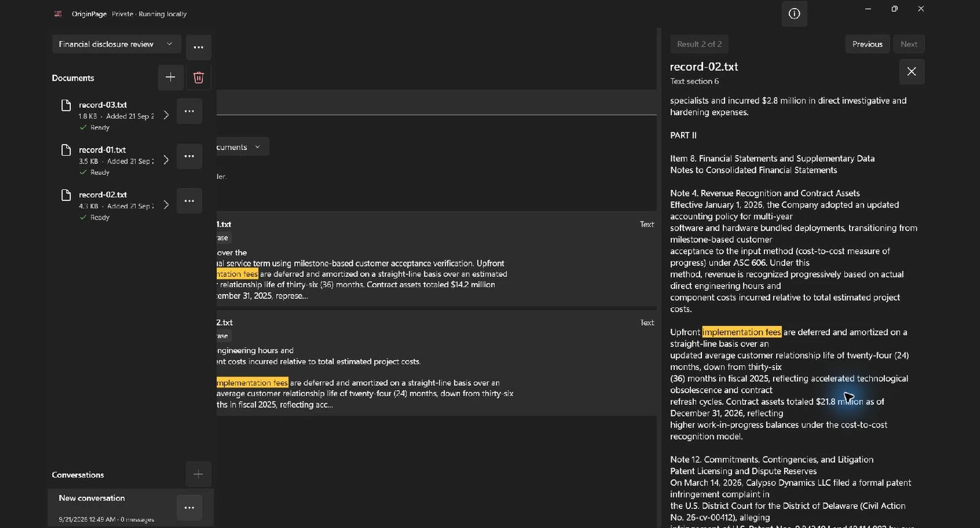Open workspace more options next to Financial disclosure review

click(x=198, y=47)
